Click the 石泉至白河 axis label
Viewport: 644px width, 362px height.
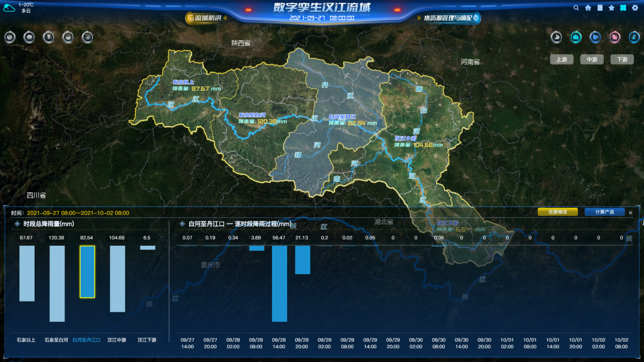click(x=56, y=340)
